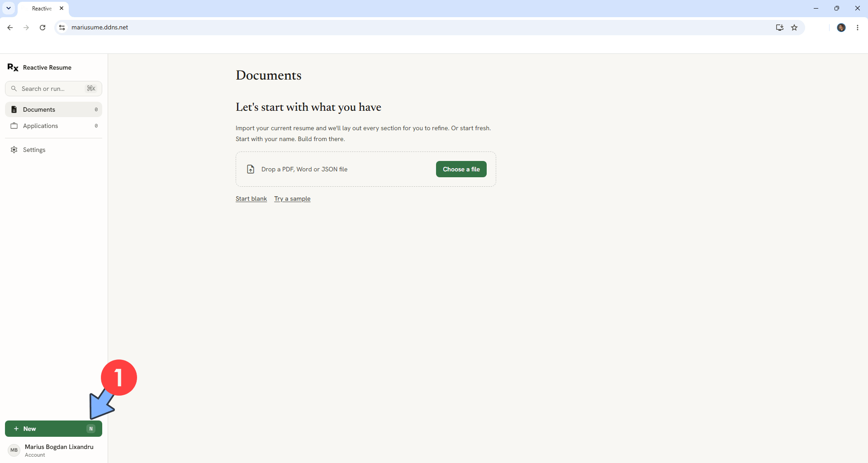Select the Reactive browser tab
Screen dimensions: 868x463
[43, 9]
